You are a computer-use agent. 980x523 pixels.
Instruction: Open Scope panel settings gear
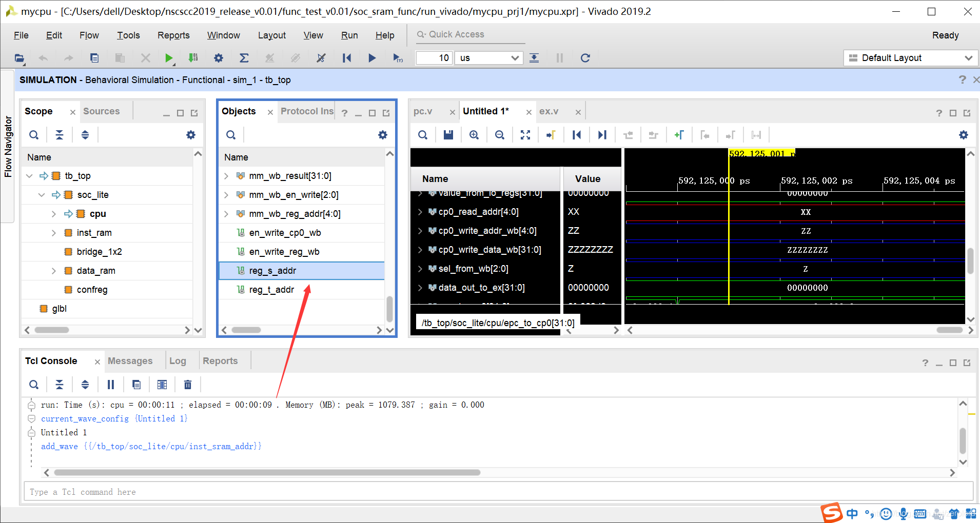point(191,135)
